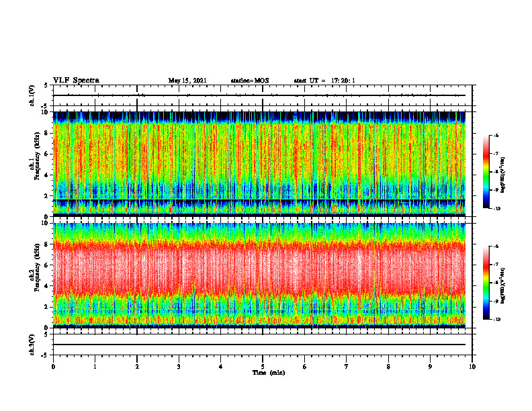This screenshot has height=411, width=532.
Task: Select the "6" kHz tick on ch.2 frequency axis
Action: 47,265
